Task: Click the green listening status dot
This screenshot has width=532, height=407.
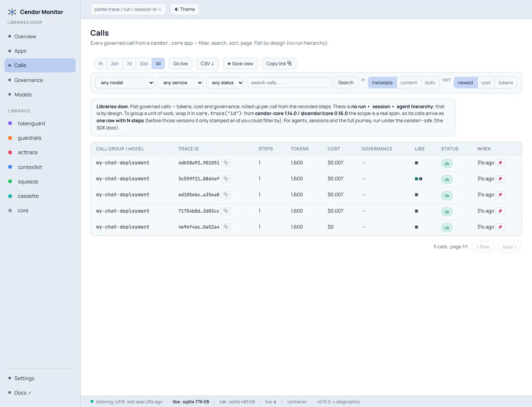Action: [92, 402]
